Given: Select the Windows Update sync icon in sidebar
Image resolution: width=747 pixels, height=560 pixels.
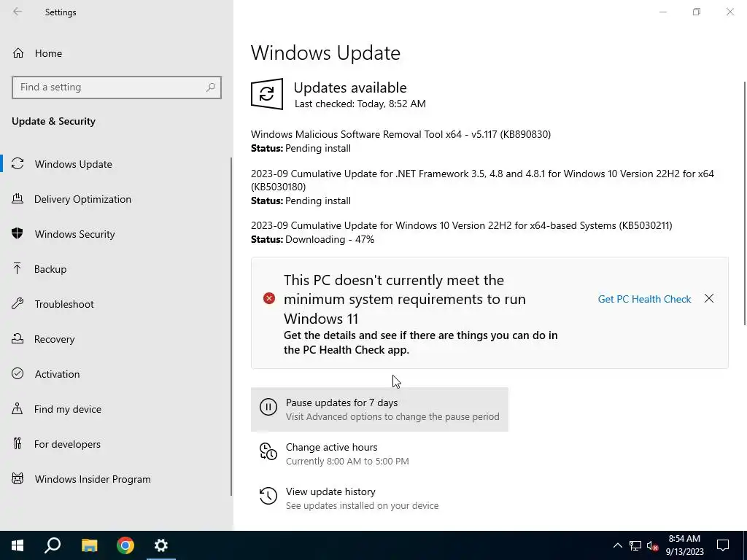Looking at the screenshot, I should click(x=18, y=164).
